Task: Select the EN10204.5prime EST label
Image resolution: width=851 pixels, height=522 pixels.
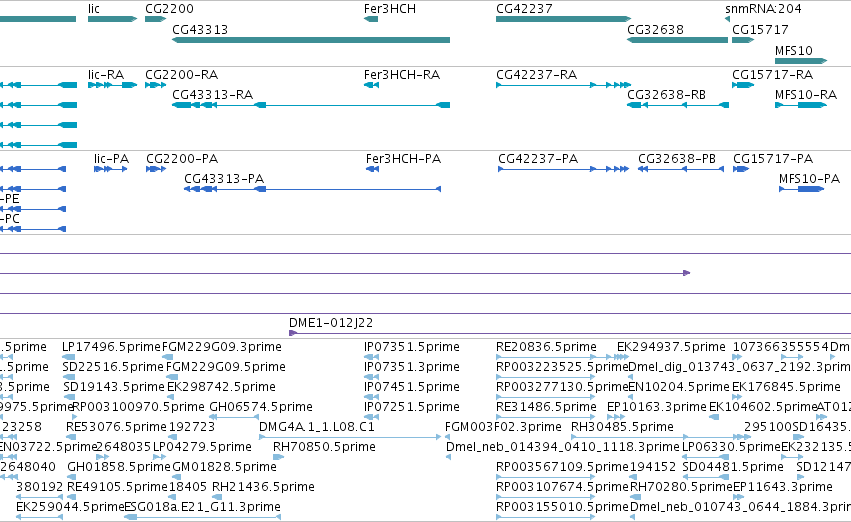Action: pos(679,387)
